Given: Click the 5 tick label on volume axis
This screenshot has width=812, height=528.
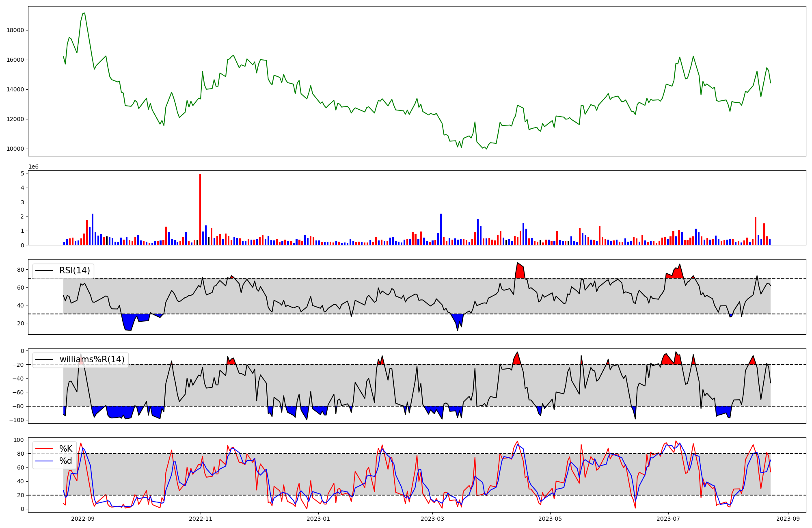Looking at the screenshot, I should pyautogui.click(x=22, y=173).
